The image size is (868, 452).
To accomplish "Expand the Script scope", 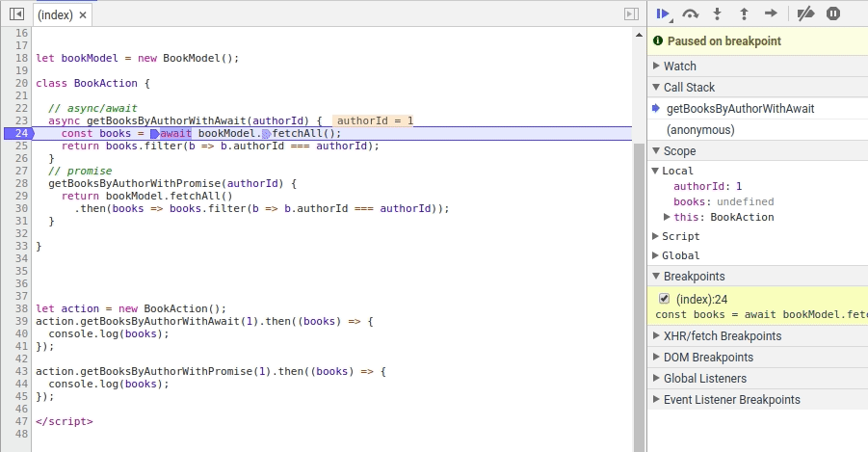I will pyautogui.click(x=680, y=236).
